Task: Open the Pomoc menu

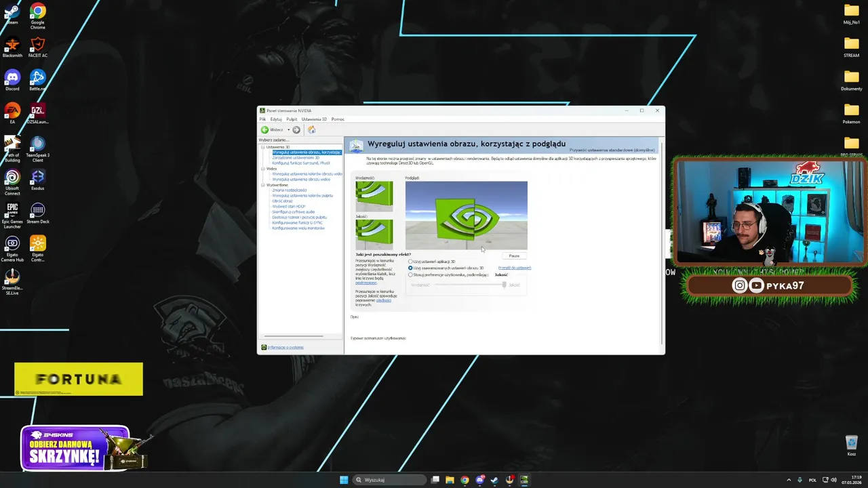Action: 338,119
